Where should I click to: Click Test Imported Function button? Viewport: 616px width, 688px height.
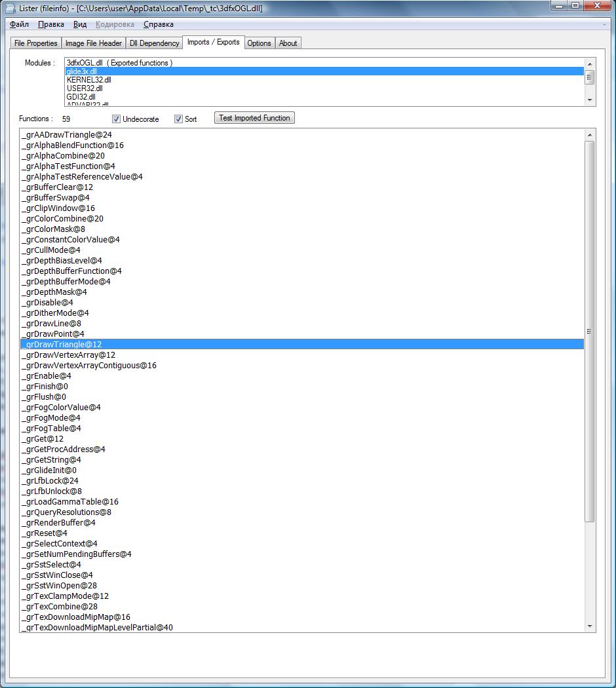[254, 118]
